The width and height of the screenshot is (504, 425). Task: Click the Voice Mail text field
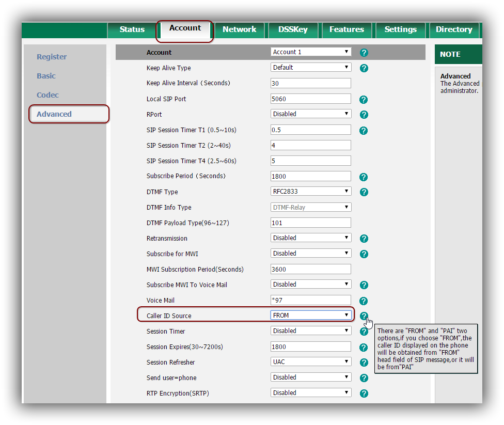point(310,300)
